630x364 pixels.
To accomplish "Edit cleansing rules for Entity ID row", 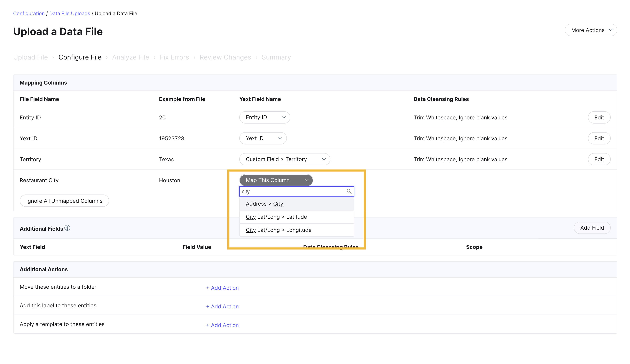I will coord(599,118).
